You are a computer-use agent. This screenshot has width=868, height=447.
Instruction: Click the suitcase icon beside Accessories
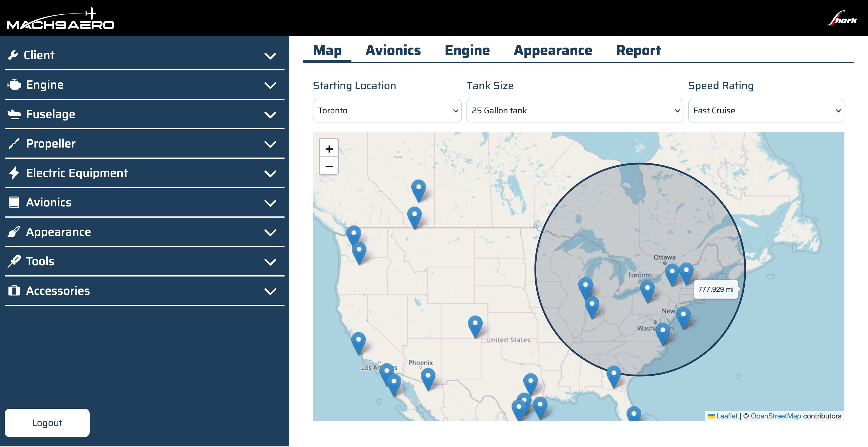[14, 291]
